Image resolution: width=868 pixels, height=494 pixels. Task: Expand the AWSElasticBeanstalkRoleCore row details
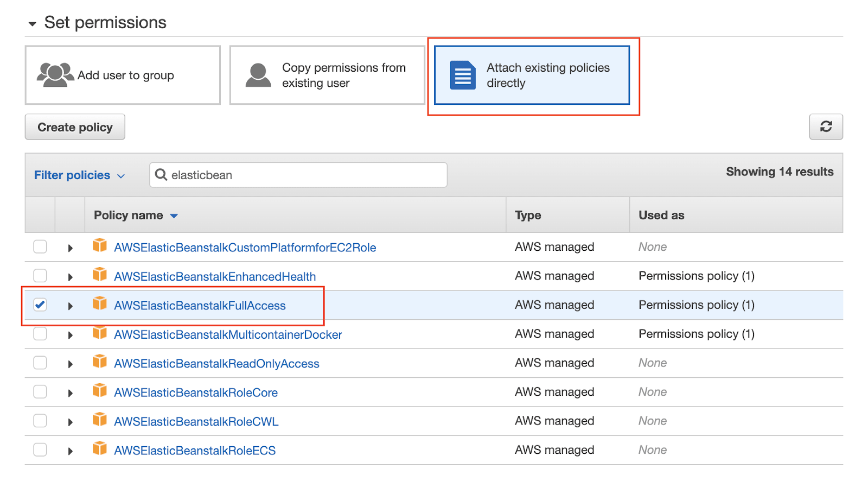click(70, 393)
